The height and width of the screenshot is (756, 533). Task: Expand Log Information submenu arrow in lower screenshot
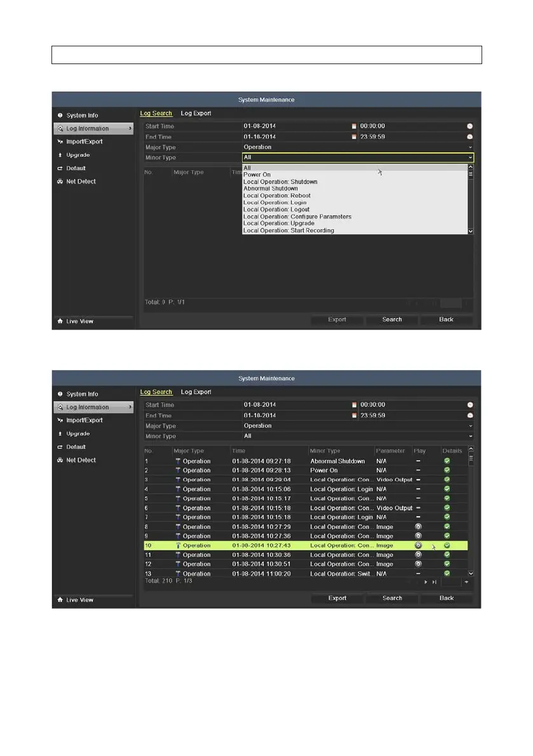(x=130, y=407)
